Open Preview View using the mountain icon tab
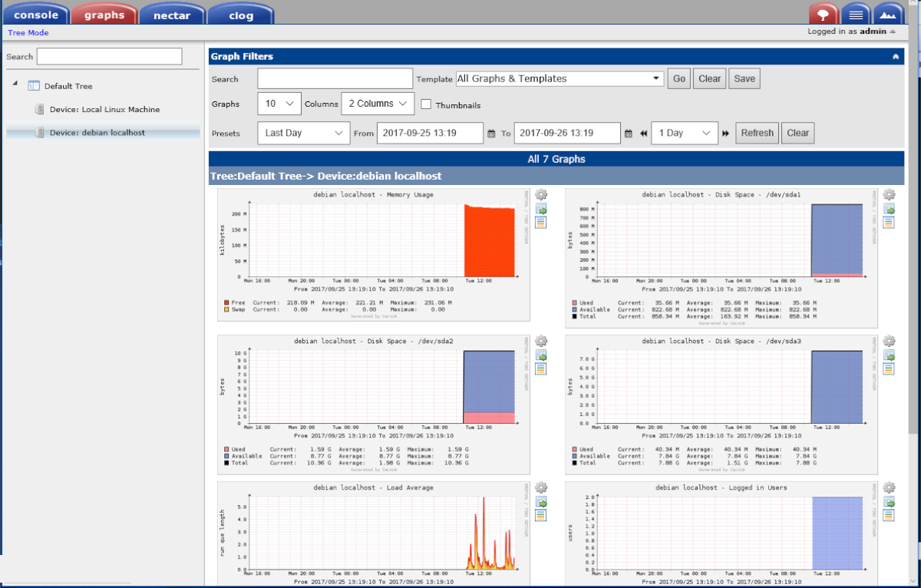Screen dimensions: 921x588 (x=887, y=14)
